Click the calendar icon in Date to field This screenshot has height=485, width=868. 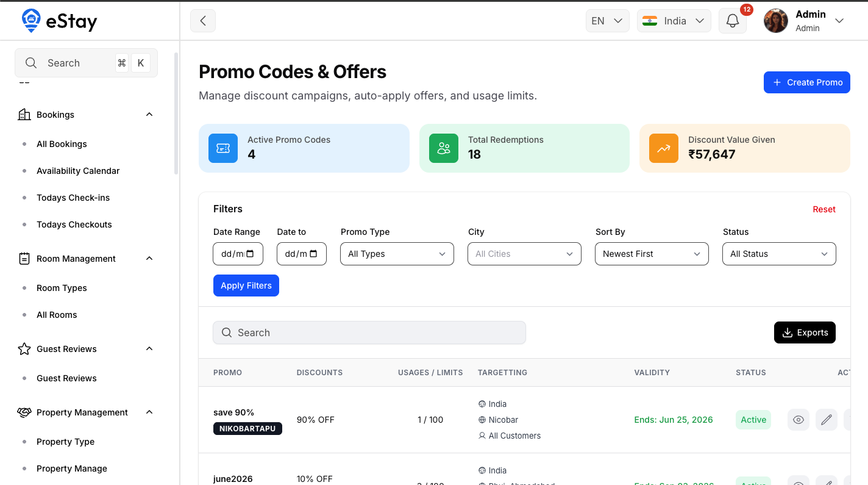point(313,254)
